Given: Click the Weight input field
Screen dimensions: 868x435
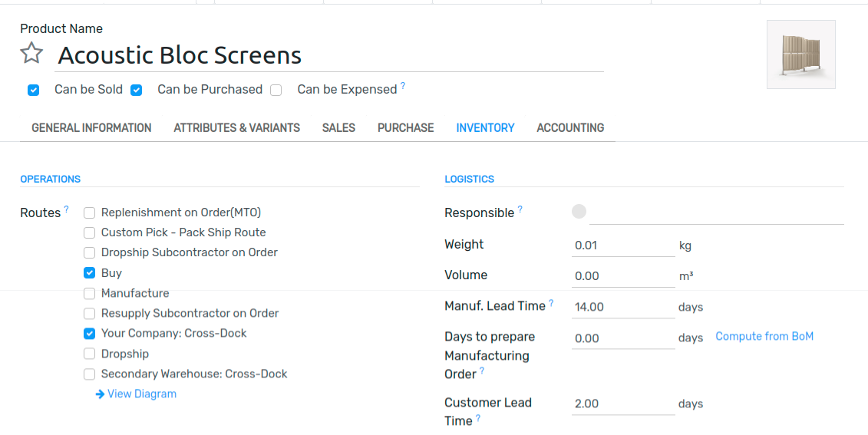Looking at the screenshot, I should click(623, 246).
